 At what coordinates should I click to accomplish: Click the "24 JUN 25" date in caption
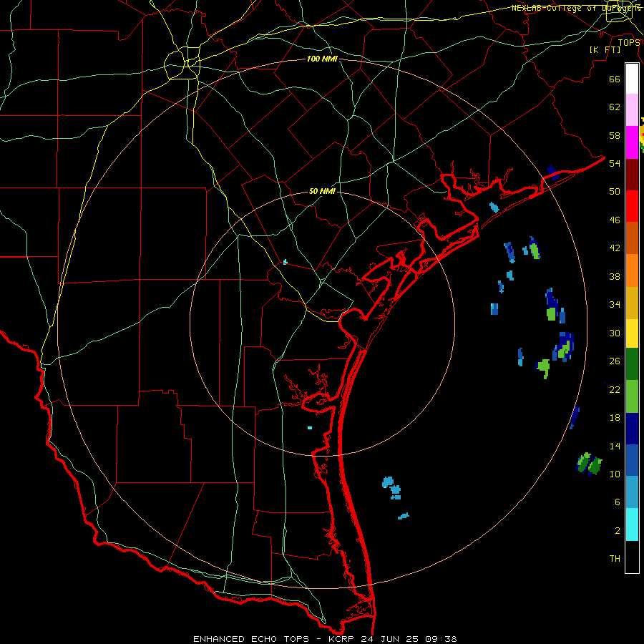pyautogui.click(x=391, y=639)
